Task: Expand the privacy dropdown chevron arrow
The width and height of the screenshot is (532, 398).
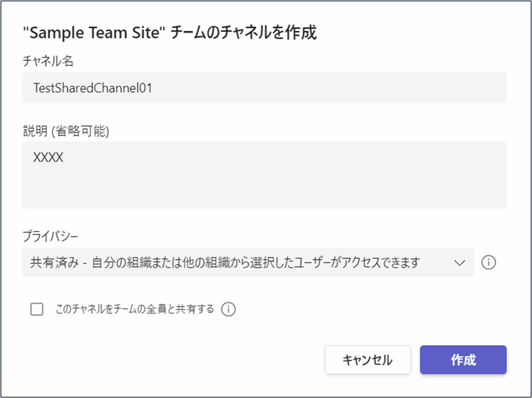Action: coord(459,263)
